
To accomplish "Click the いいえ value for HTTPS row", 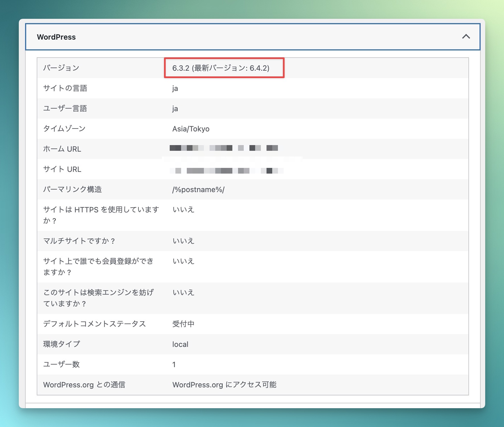I will (183, 210).
